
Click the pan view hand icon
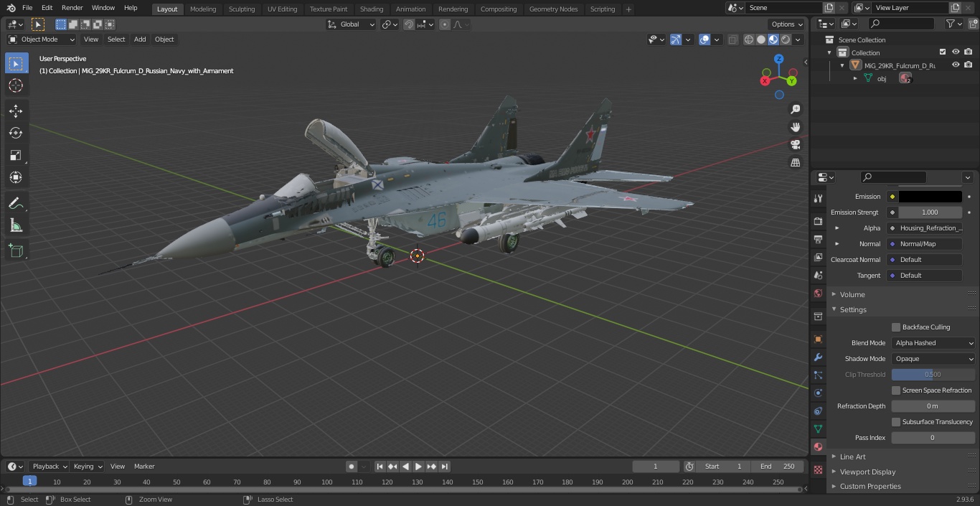(x=796, y=127)
